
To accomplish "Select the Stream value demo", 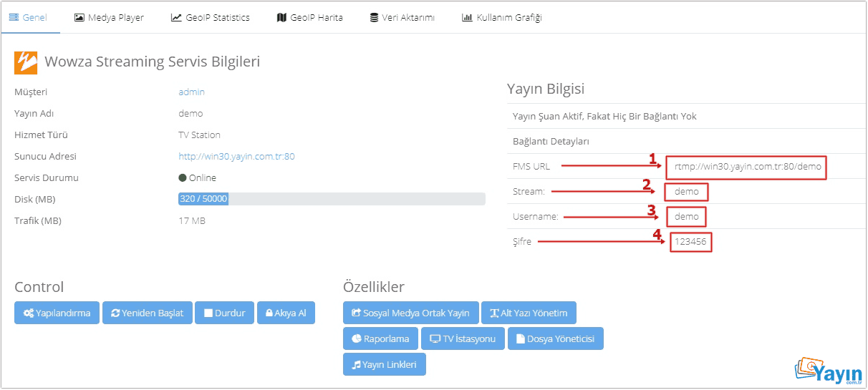I will [687, 192].
